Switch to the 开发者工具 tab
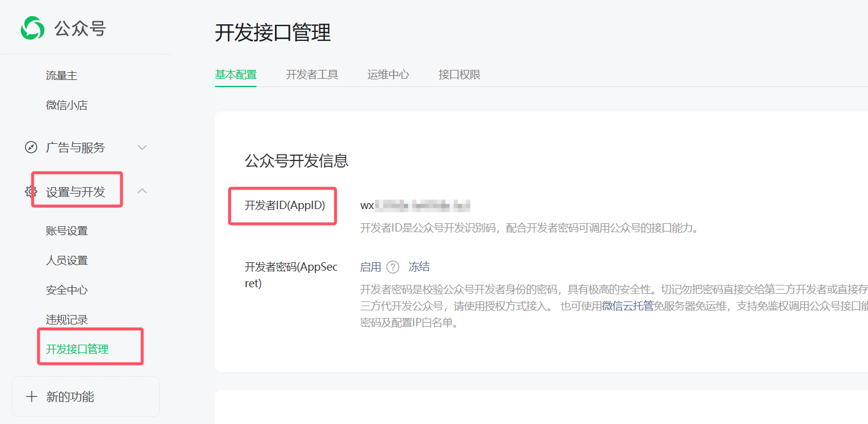 coord(312,75)
